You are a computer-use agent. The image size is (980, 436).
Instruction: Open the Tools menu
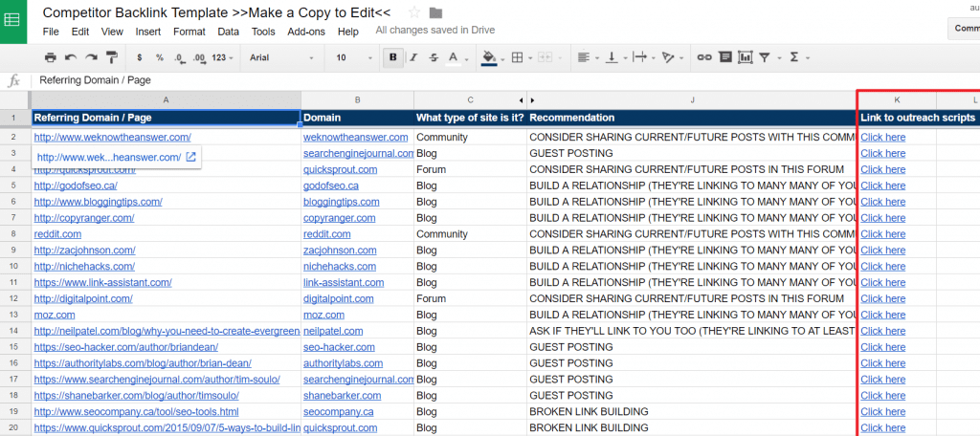click(x=263, y=32)
